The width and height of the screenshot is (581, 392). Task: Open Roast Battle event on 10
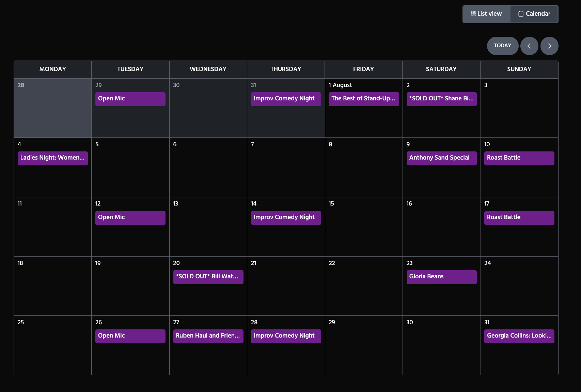519,158
